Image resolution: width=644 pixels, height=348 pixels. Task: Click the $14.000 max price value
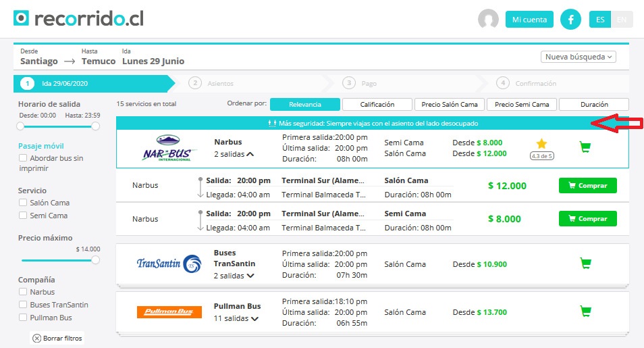[88, 249]
